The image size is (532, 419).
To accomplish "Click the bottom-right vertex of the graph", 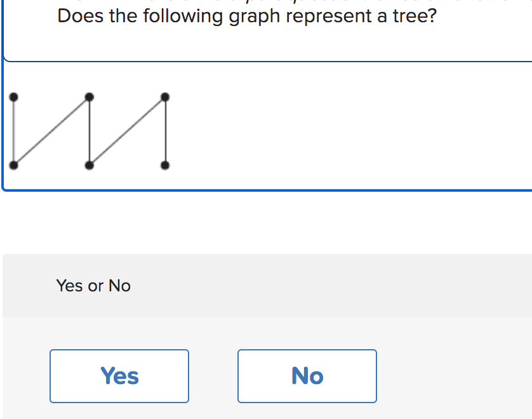I will tap(165, 165).
